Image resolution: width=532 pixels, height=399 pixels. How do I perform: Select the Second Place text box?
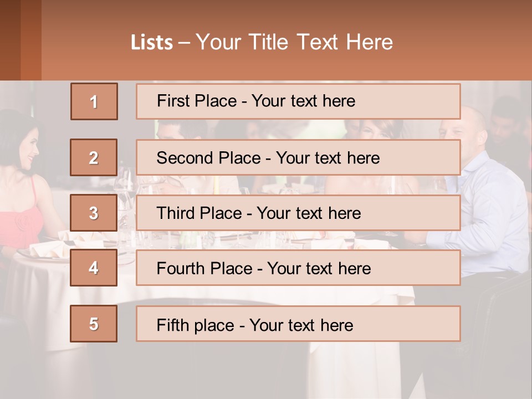[298, 157]
